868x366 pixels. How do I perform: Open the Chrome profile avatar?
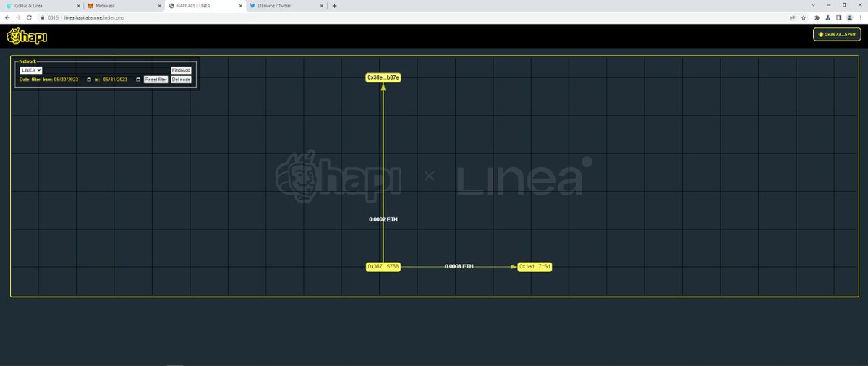[850, 17]
